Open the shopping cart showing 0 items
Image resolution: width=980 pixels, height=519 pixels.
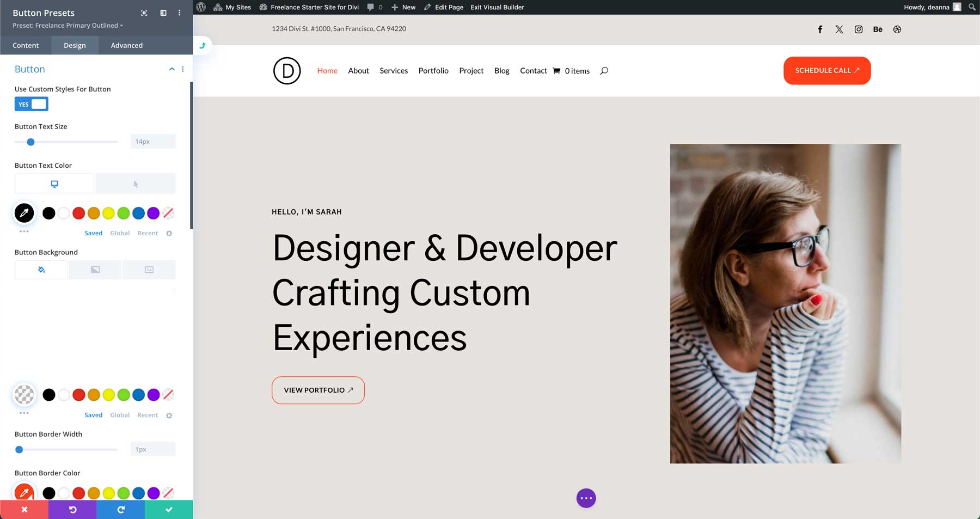571,70
